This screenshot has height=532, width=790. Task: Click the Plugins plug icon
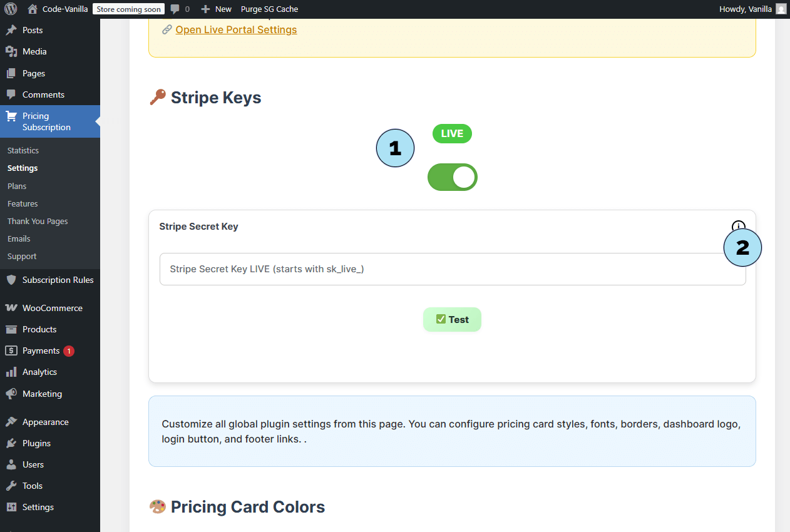[x=11, y=443]
